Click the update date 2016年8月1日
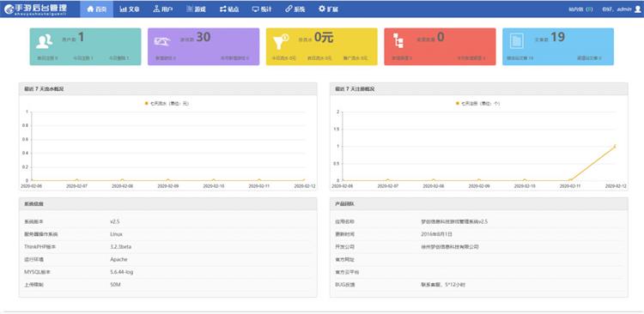 (x=436, y=234)
